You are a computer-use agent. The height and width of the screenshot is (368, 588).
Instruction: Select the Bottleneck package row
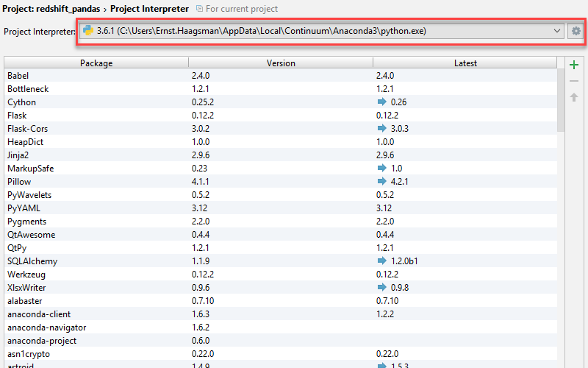pos(281,88)
